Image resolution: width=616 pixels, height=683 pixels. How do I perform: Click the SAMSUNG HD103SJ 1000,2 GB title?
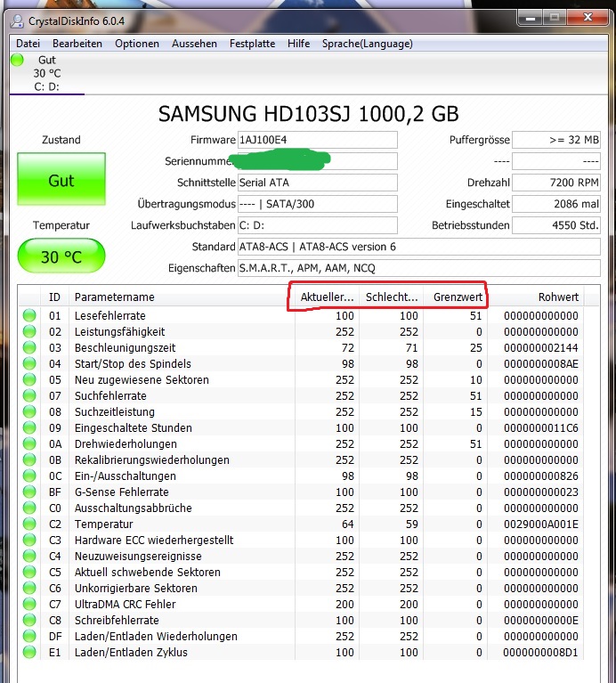coord(308,114)
